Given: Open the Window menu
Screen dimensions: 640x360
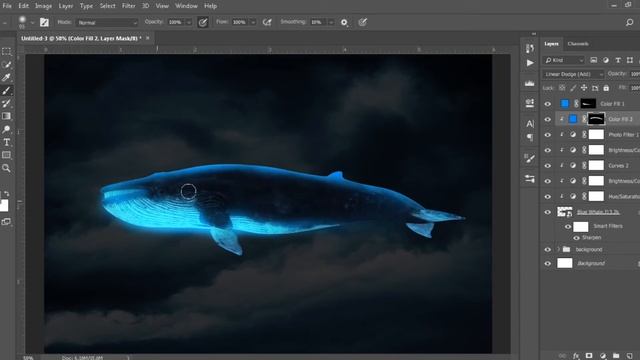Looking at the screenshot, I should click(186, 6).
